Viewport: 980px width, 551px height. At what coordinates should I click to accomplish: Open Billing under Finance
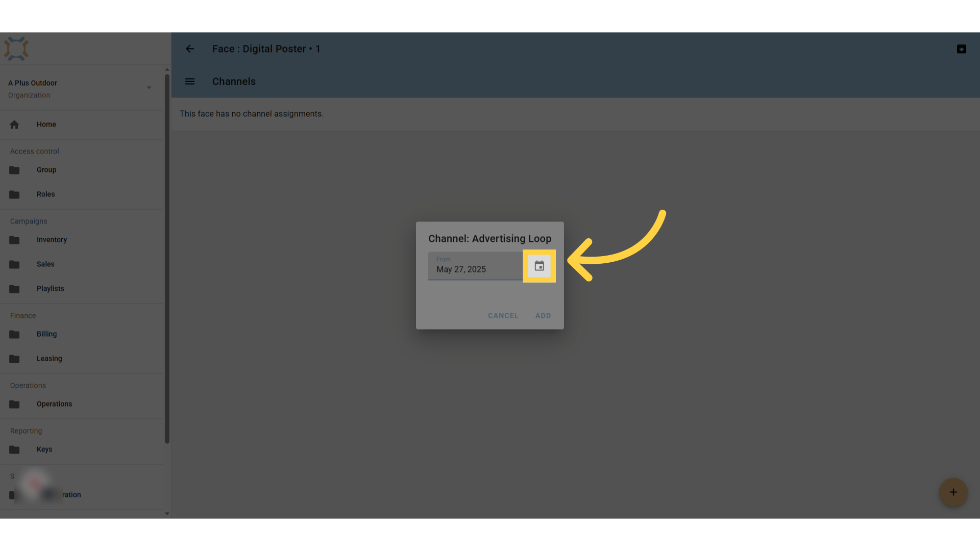point(82,334)
